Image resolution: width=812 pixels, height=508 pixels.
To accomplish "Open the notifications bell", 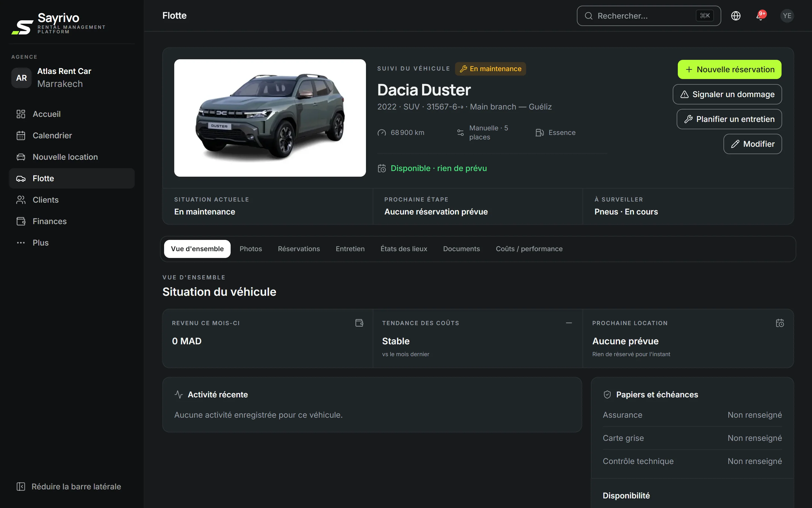I will point(761,16).
